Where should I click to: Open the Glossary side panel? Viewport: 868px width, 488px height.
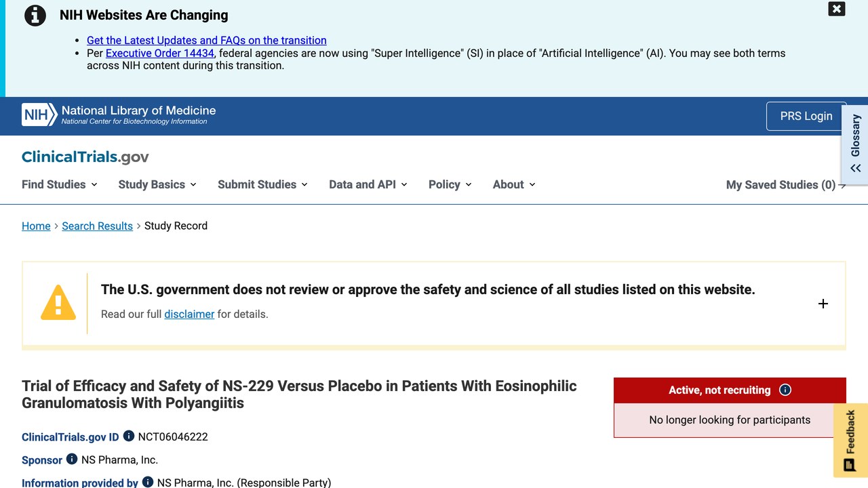tap(855, 144)
